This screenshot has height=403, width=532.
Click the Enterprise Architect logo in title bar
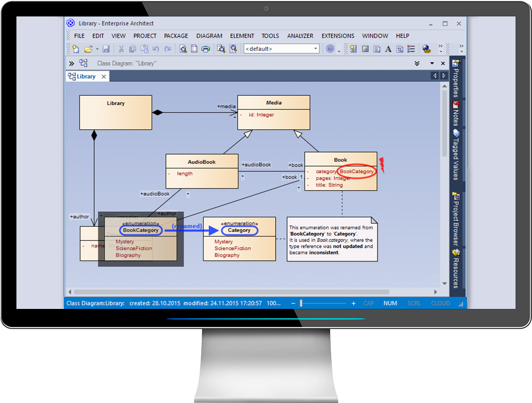(70, 23)
